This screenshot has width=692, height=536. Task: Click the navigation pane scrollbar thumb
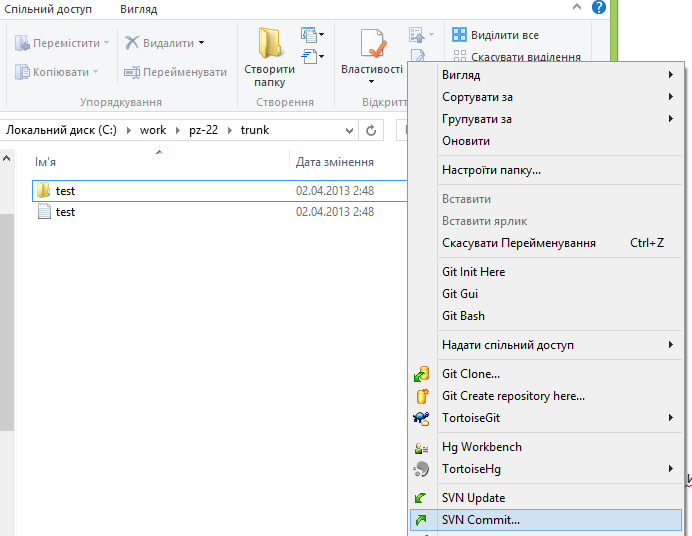tap(7, 322)
